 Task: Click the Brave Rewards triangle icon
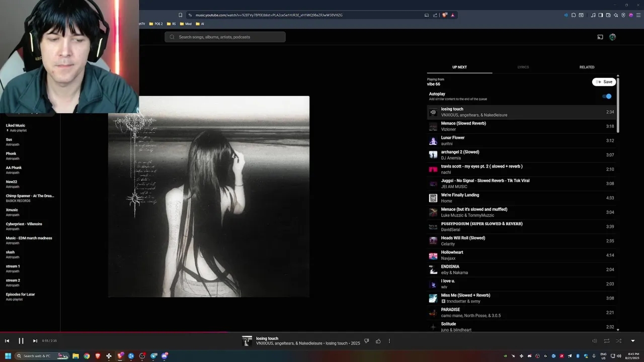pos(452,15)
